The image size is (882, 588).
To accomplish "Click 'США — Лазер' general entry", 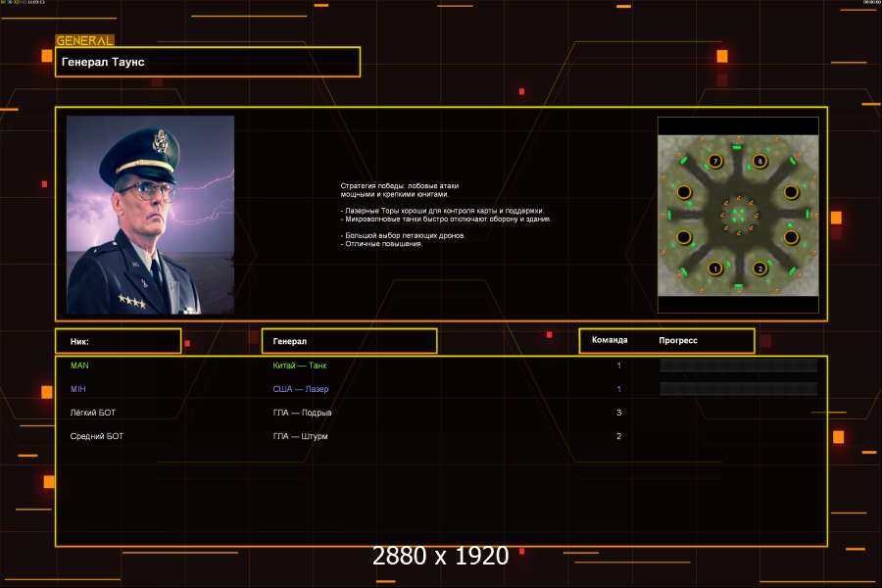I will tap(301, 389).
